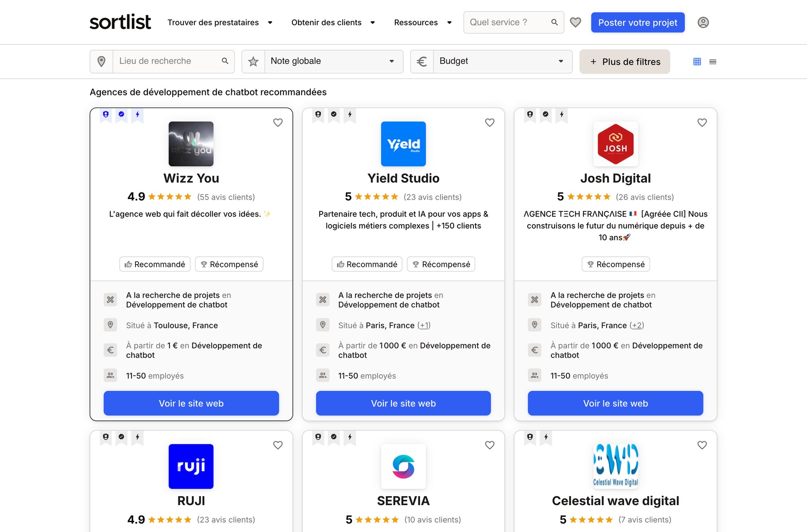This screenshot has width=807, height=532.
Task: Favorite the Wizz You agency
Action: point(278,122)
